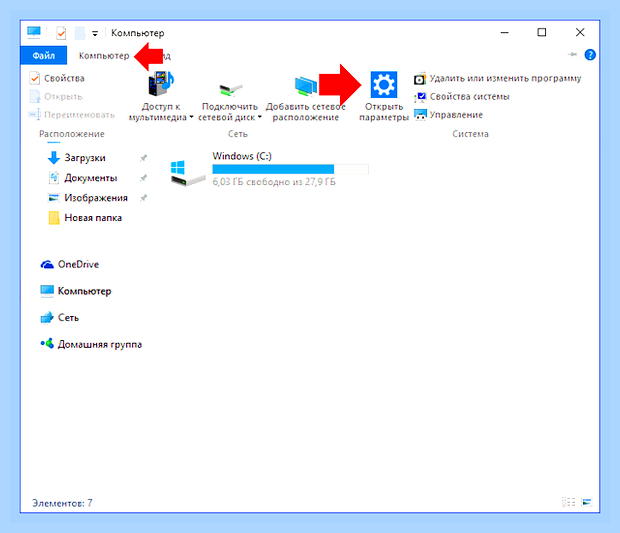Maximize the Компьютер window
This screenshot has height=533, width=620.
[x=542, y=32]
